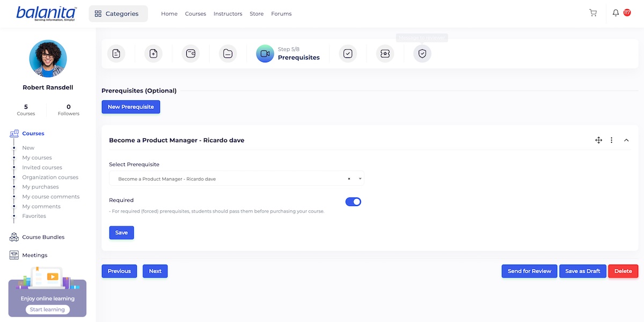
Task: Click Robert Ransdell's profile avatar
Action: (48, 58)
